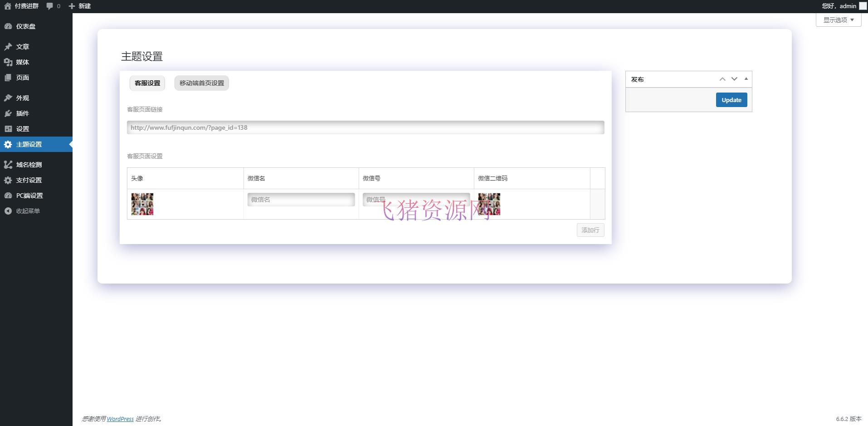Open 媒体 media library icon
This screenshot has height=426, width=868.
tap(8, 62)
